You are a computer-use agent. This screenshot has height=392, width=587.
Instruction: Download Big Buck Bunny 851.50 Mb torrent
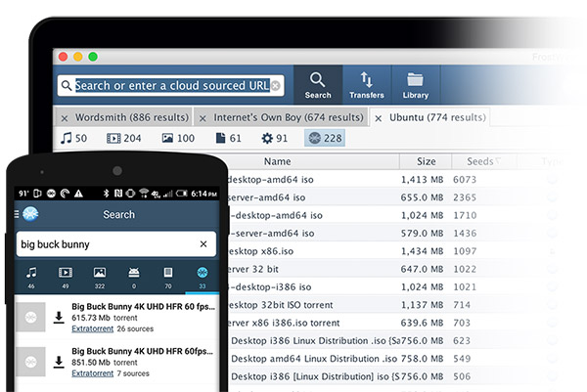(x=59, y=362)
